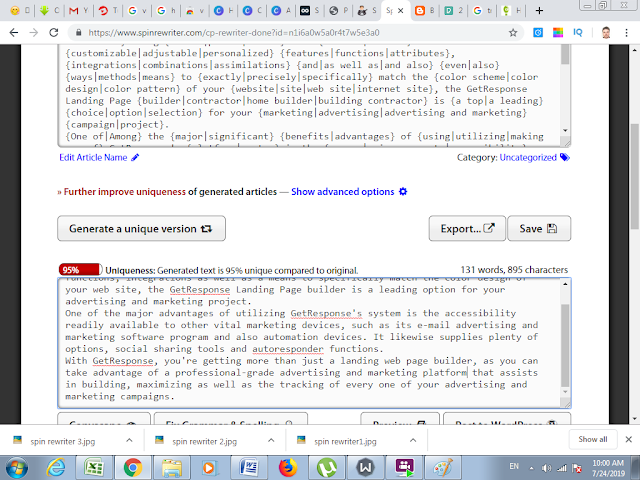Viewport: 640px width, 480px height.
Task: Open Firefox from the taskbar
Action: pos(288,468)
